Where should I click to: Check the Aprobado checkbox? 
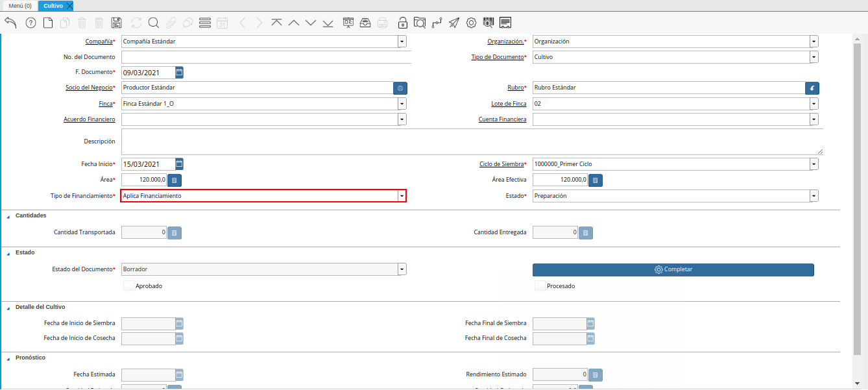pyautogui.click(x=128, y=286)
